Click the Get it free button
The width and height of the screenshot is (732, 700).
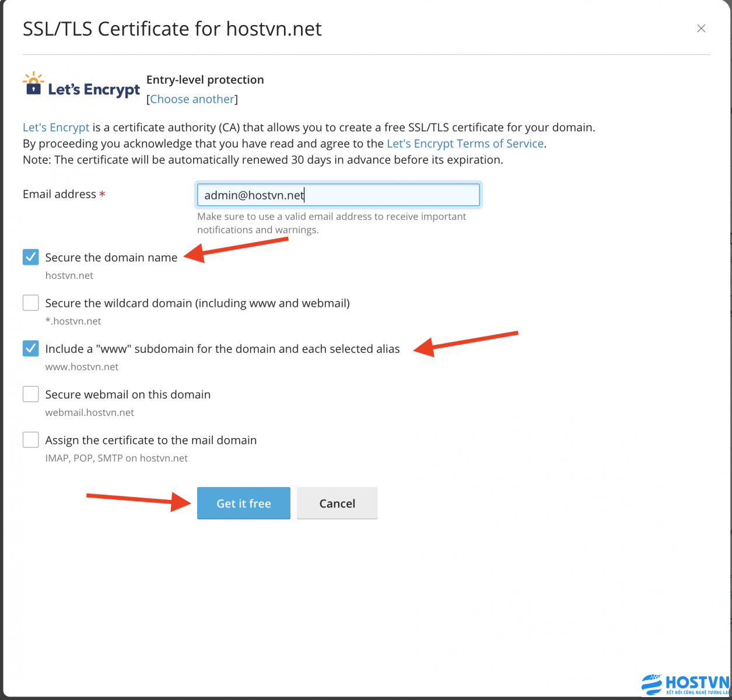click(244, 503)
